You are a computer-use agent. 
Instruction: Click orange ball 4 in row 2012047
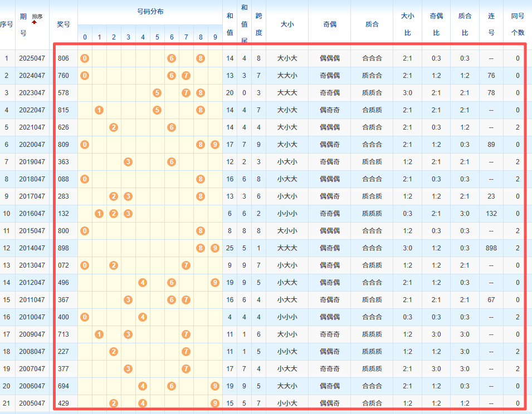click(x=143, y=283)
